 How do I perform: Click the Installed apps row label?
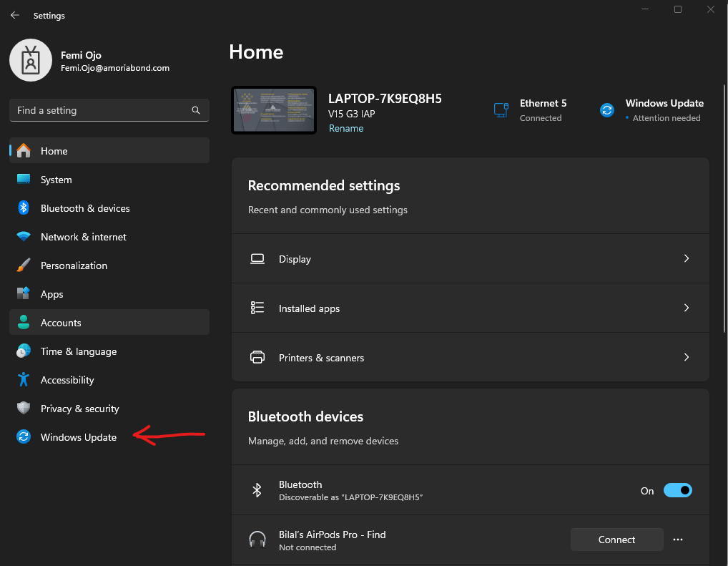(309, 308)
